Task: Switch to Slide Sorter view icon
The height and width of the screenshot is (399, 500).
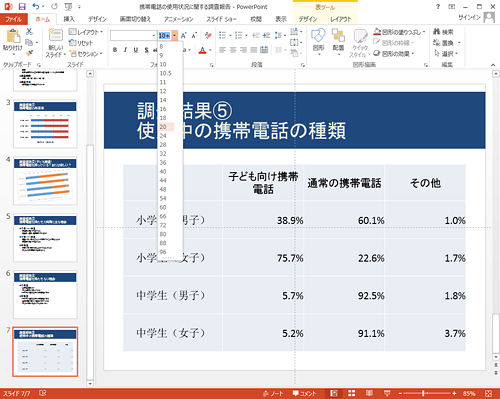Action: pos(352,393)
